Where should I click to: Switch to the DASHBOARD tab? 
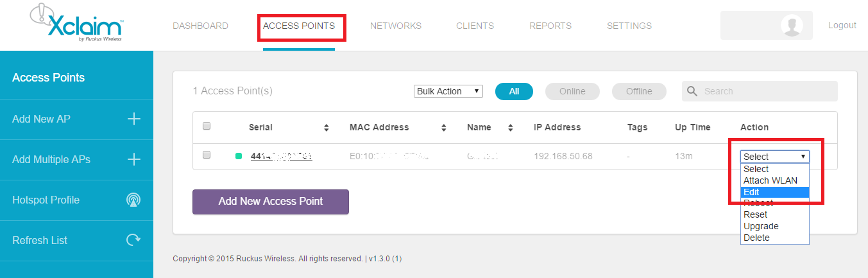(x=200, y=26)
